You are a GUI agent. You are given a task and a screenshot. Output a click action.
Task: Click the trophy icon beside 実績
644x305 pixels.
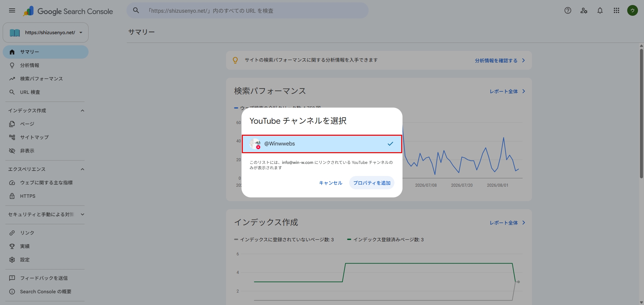pyautogui.click(x=12, y=246)
